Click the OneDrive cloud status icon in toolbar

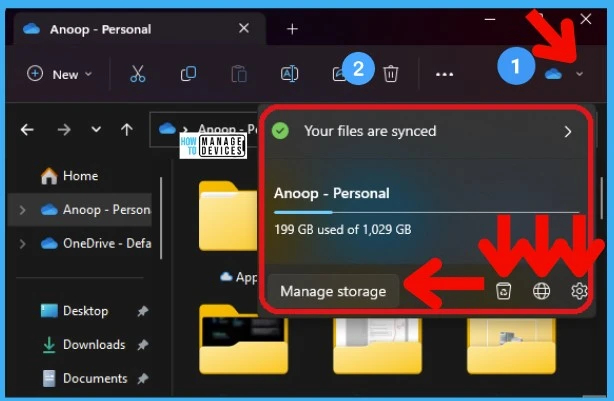point(553,74)
